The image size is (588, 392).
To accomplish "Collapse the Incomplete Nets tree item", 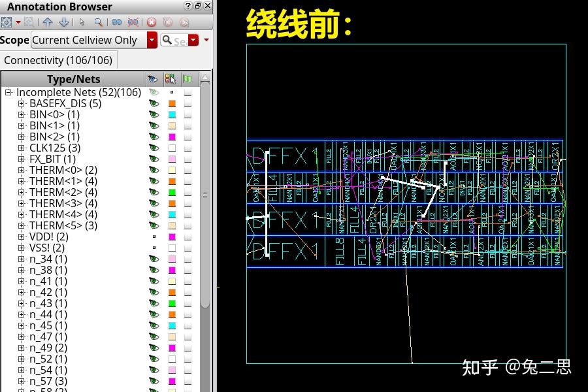I will [8, 92].
